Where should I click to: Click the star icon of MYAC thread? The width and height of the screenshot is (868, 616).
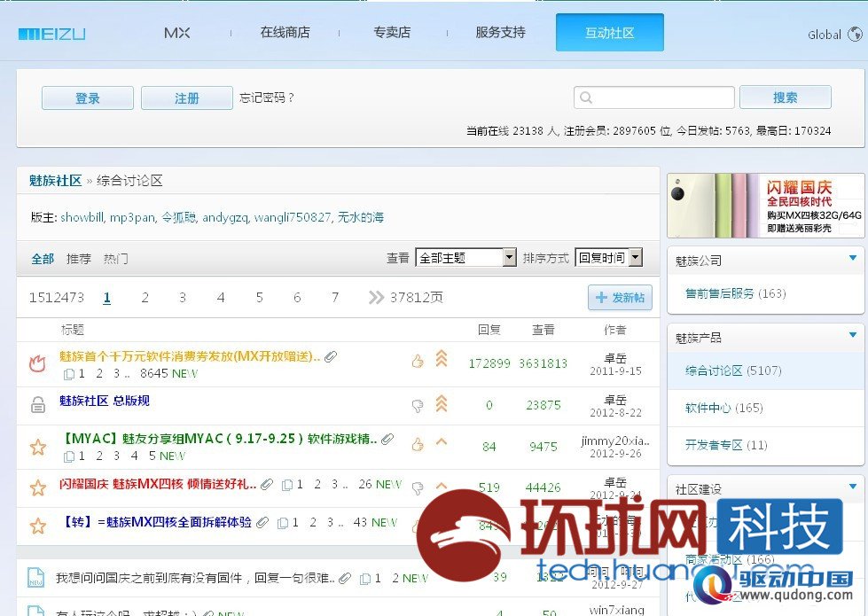[37, 446]
